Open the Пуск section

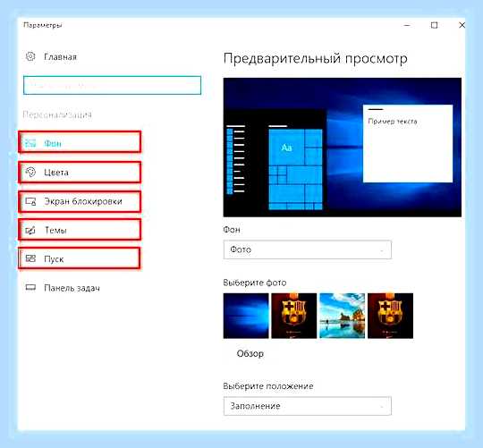[x=80, y=258]
